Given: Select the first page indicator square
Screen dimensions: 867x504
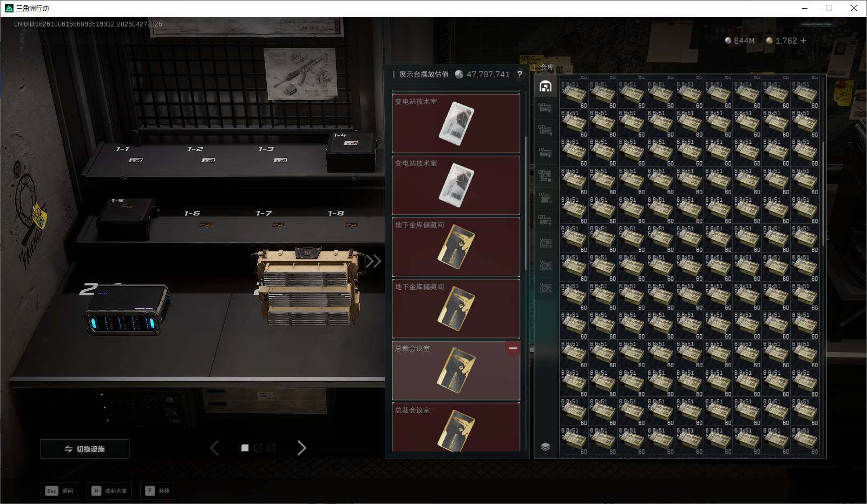Looking at the screenshot, I should click(x=245, y=448).
